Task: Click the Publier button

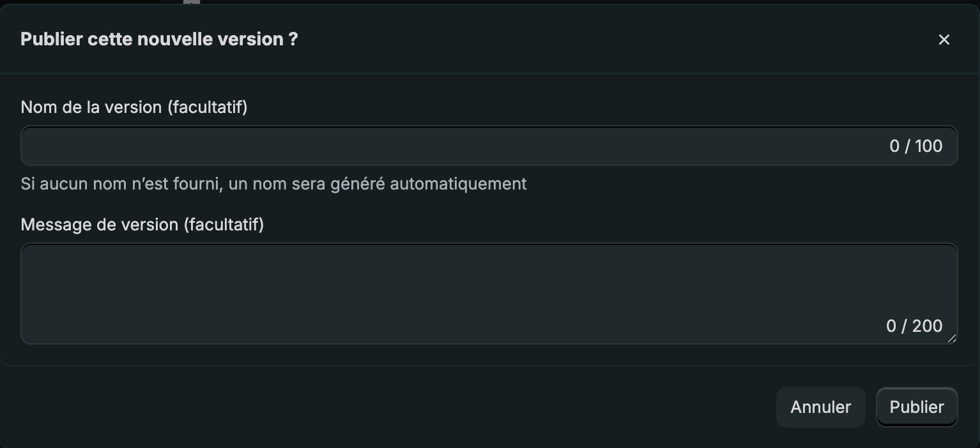Action: point(916,407)
